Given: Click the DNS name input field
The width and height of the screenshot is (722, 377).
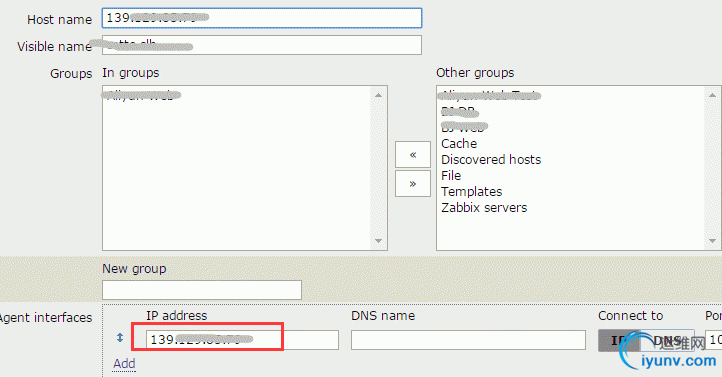Looking at the screenshot, I should coord(468,340).
